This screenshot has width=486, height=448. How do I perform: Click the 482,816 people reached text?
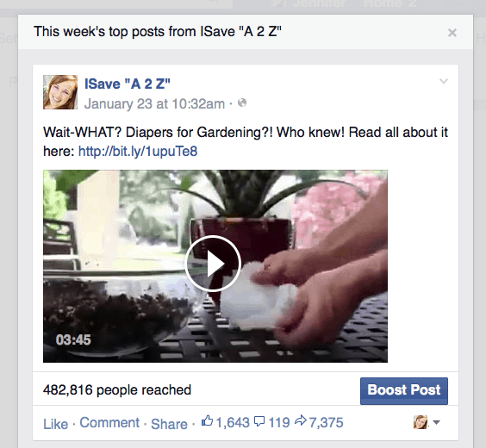(x=117, y=390)
